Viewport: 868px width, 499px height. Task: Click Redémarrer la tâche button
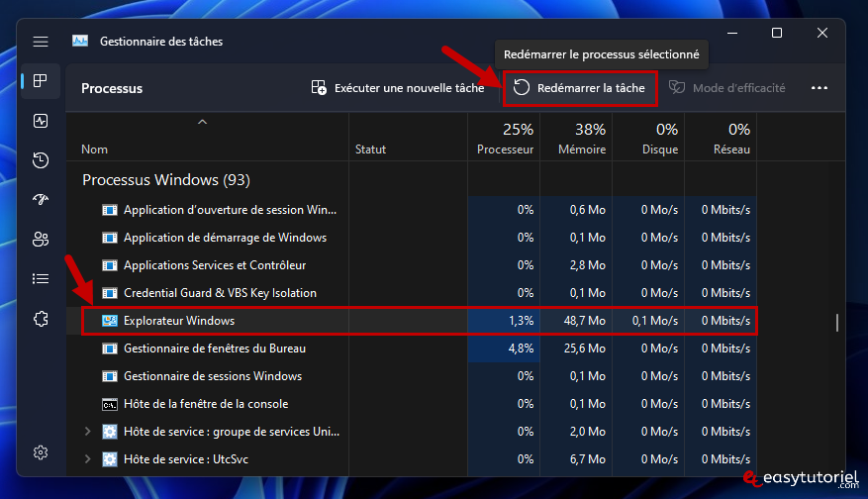pyautogui.click(x=580, y=88)
